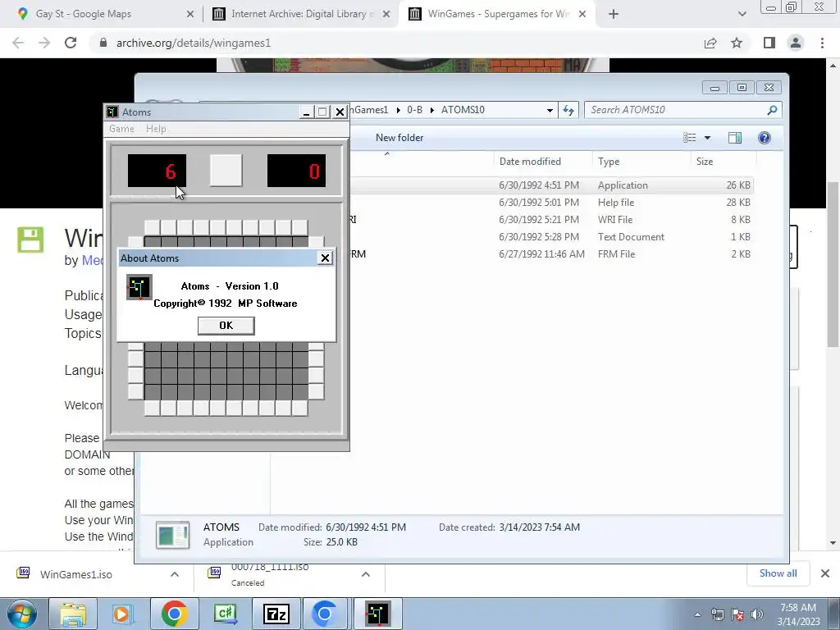Reload the archive.org page
This screenshot has width=840, height=630.
pos(71,43)
